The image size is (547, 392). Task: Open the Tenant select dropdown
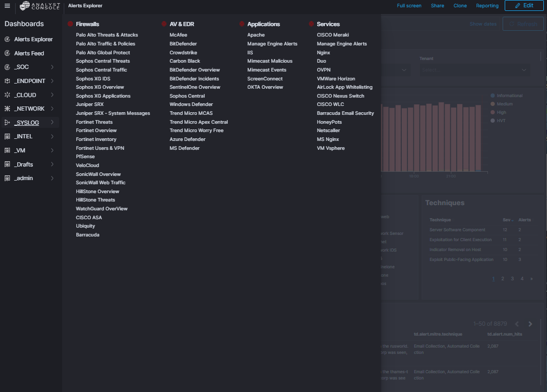click(x=474, y=70)
